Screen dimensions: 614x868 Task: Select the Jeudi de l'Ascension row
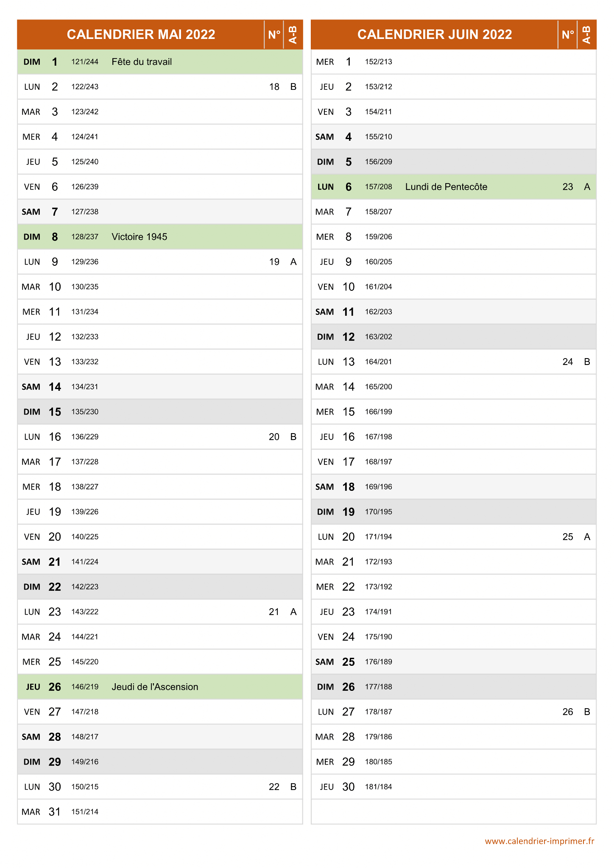160,687
